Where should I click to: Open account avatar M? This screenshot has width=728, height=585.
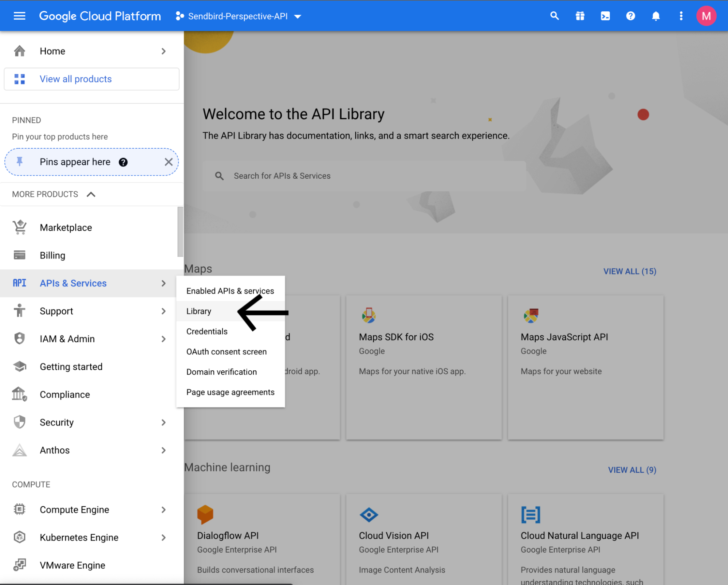pos(706,16)
